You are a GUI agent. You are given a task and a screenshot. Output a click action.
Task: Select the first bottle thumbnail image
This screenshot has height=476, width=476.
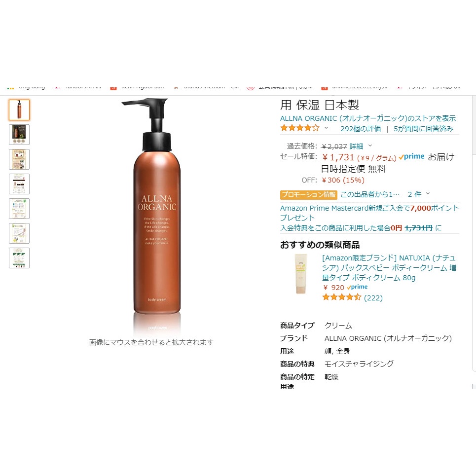(19, 110)
